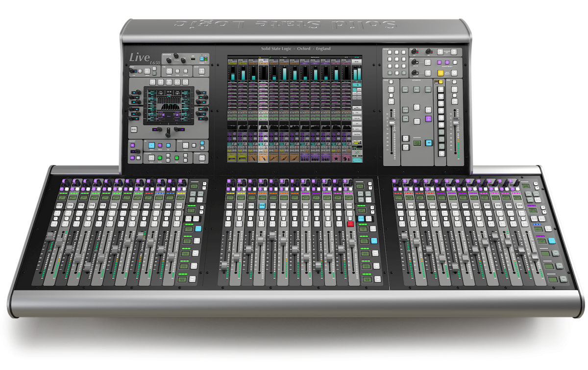588x370 pixels.
Task: Tap the previous-channel arrow on the Channel Tile screen
Action: 161,93
